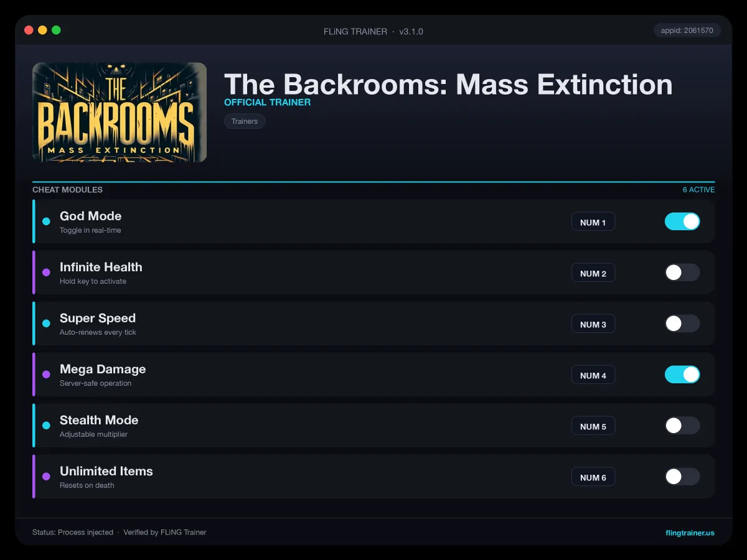Click the cyan dot next to Super Speed
Screen dimensions: 747x560
click(46, 324)
